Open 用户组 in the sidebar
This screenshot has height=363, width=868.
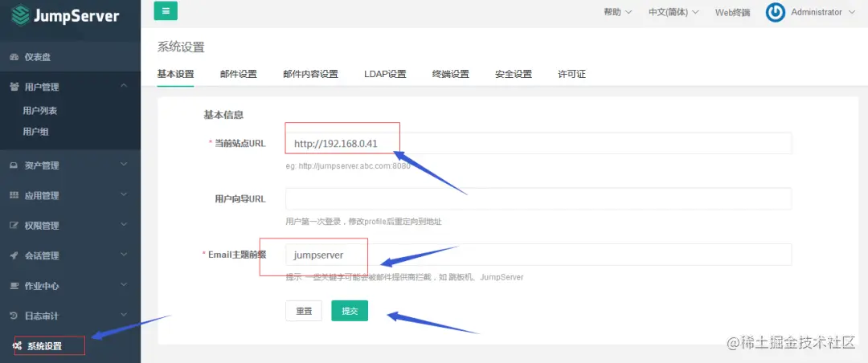coord(35,132)
